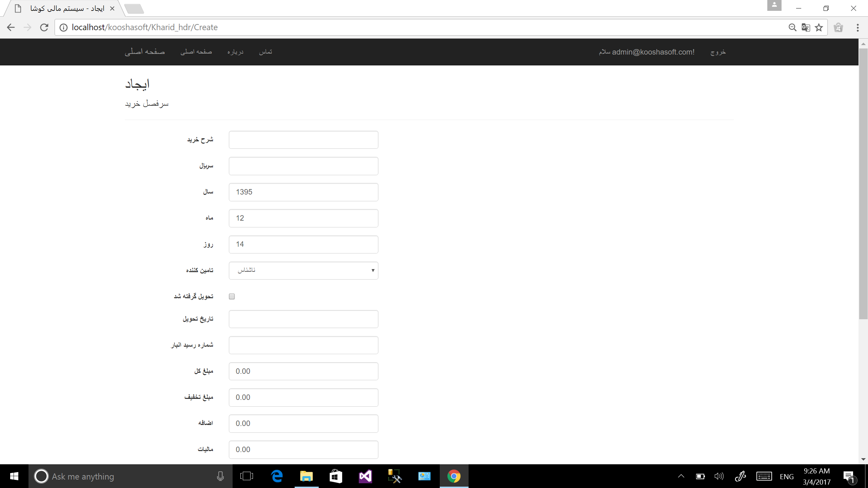The image size is (868, 488).
Task: Click the خروج logout link
Action: 718,52
